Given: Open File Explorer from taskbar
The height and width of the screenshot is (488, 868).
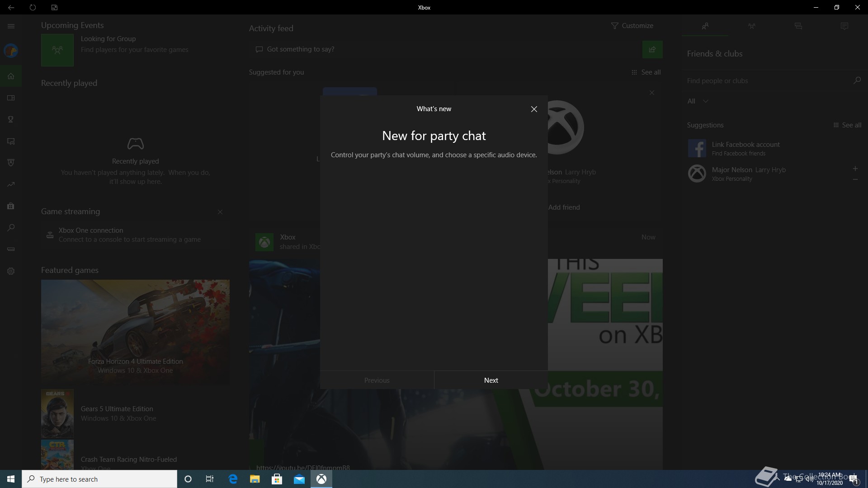Looking at the screenshot, I should tap(255, 479).
